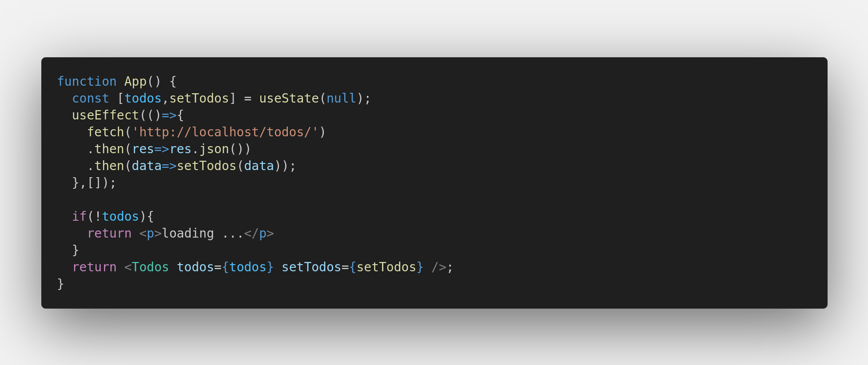Click the Todos component tag name
Viewport: 868px width, 365px height.
pos(150,267)
